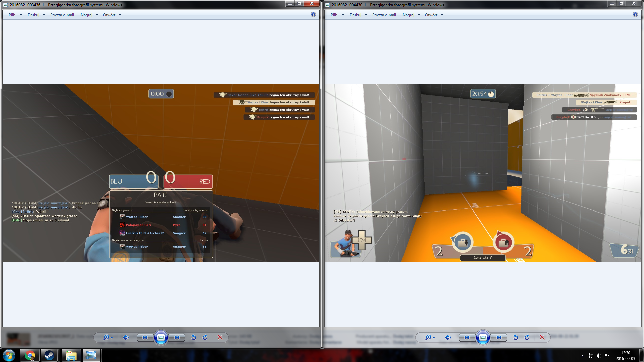Click Poczta e-mail in left viewer window
The image size is (644, 362).
click(x=62, y=15)
